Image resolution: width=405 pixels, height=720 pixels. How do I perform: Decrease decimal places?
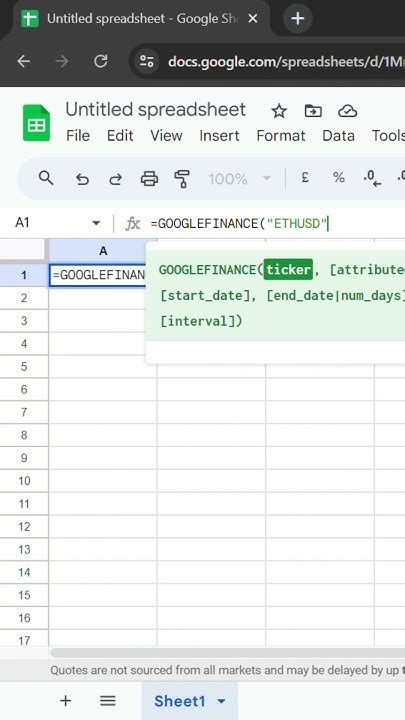pos(371,179)
